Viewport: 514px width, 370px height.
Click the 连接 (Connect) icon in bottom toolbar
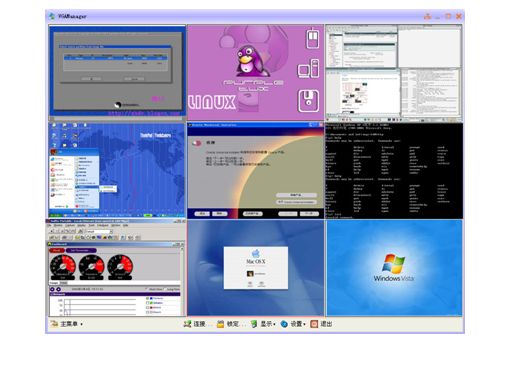pos(187,324)
